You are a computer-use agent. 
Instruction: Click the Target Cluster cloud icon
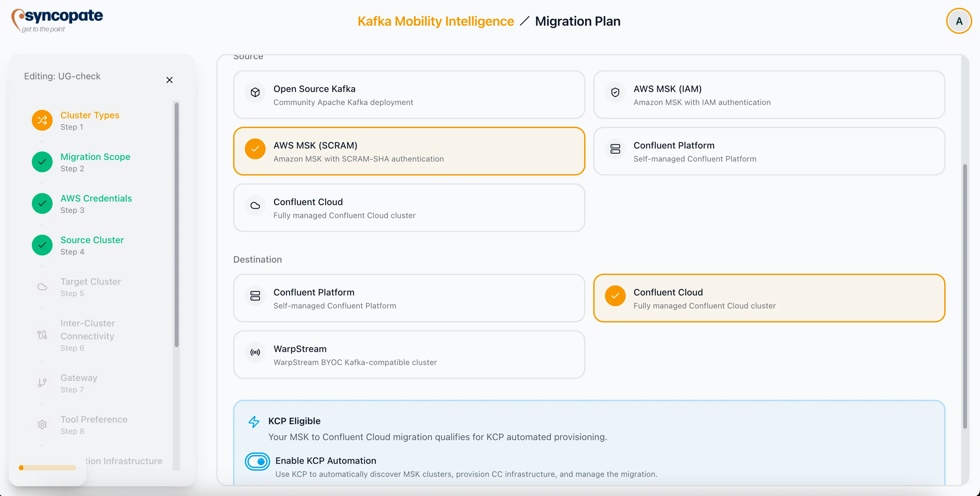42,287
